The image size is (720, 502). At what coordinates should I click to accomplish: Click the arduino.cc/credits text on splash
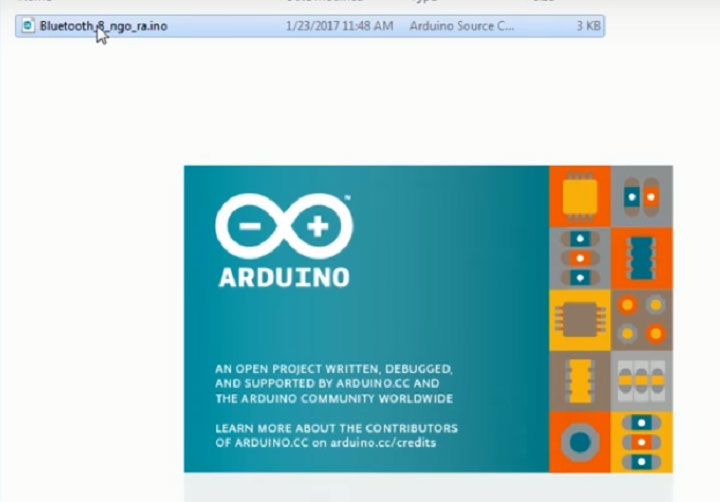point(383,443)
